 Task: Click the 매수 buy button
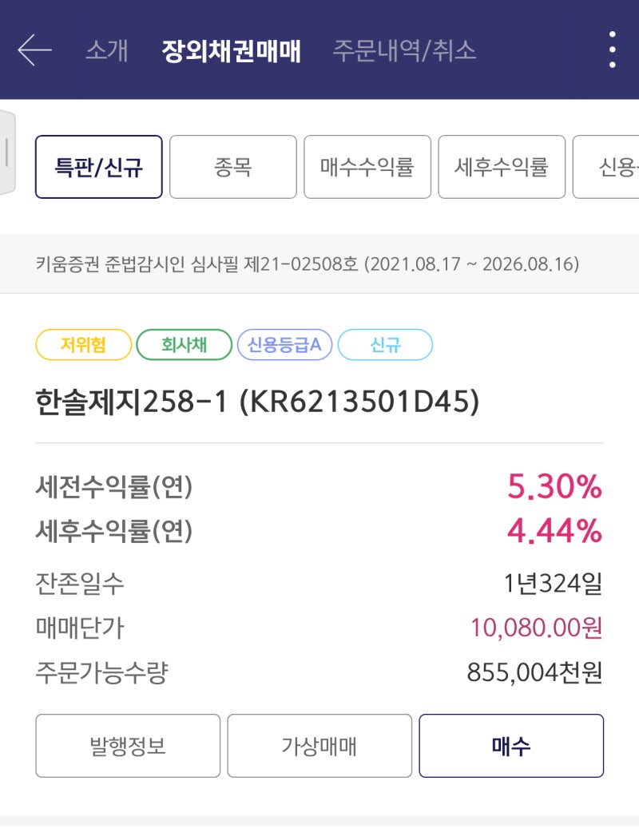tap(511, 746)
